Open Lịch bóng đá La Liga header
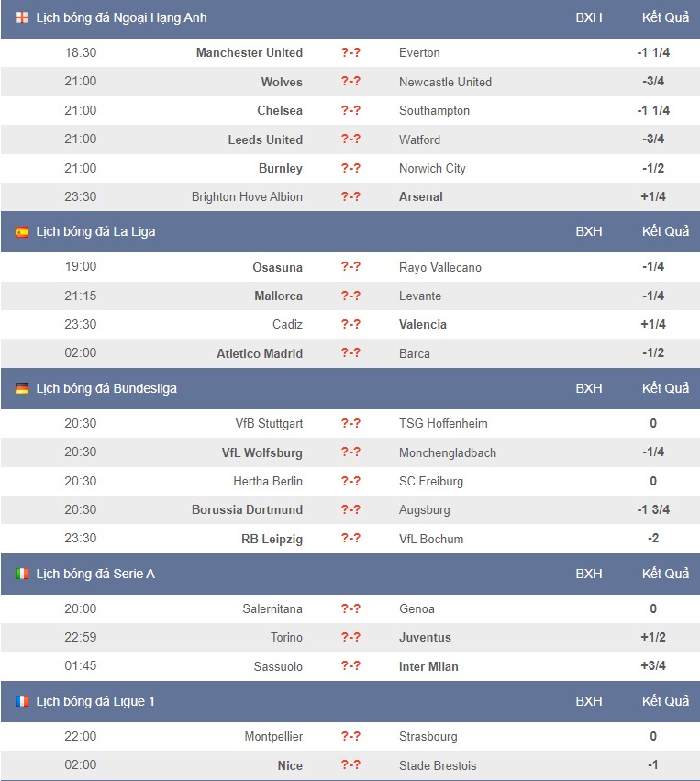700x781 pixels. click(x=95, y=232)
